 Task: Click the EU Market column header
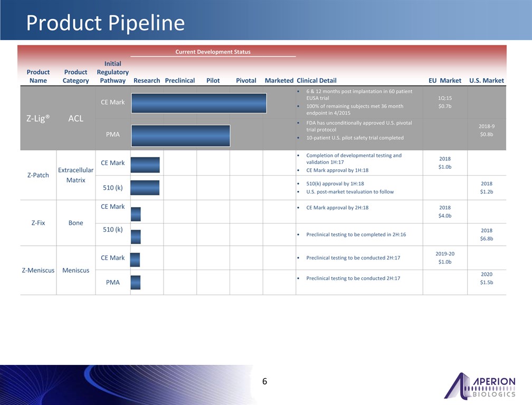445,81
